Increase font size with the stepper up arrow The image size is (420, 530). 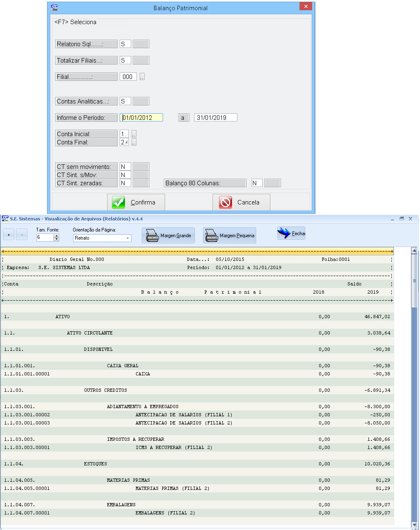point(56,236)
